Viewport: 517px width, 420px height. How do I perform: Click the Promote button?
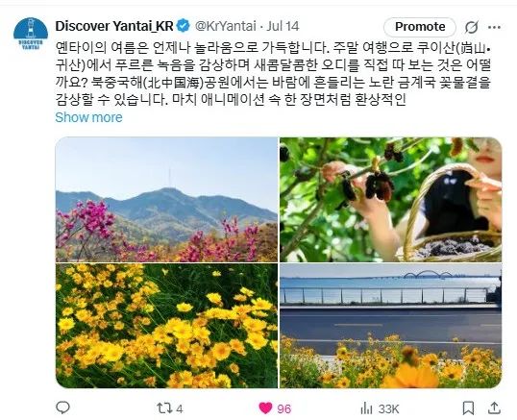pos(420,27)
